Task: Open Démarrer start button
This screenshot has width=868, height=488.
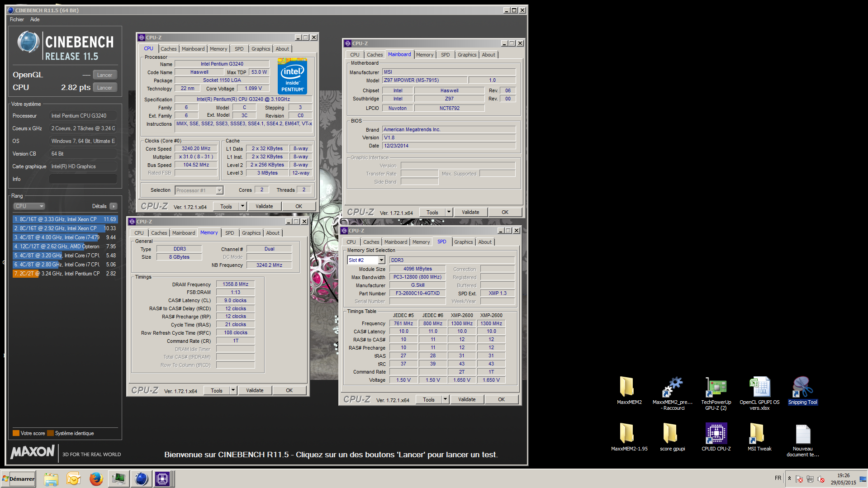Action: (x=19, y=479)
